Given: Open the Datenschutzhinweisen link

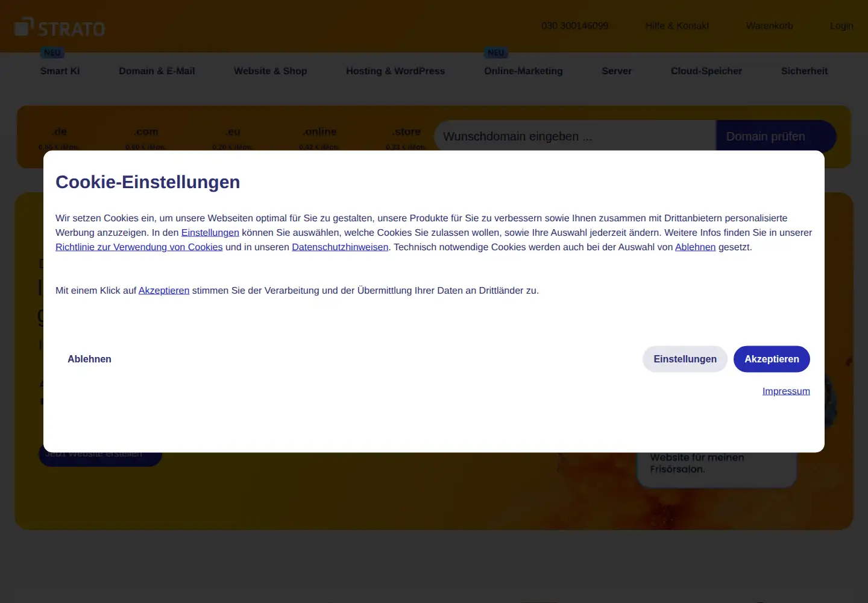Looking at the screenshot, I should [340, 247].
